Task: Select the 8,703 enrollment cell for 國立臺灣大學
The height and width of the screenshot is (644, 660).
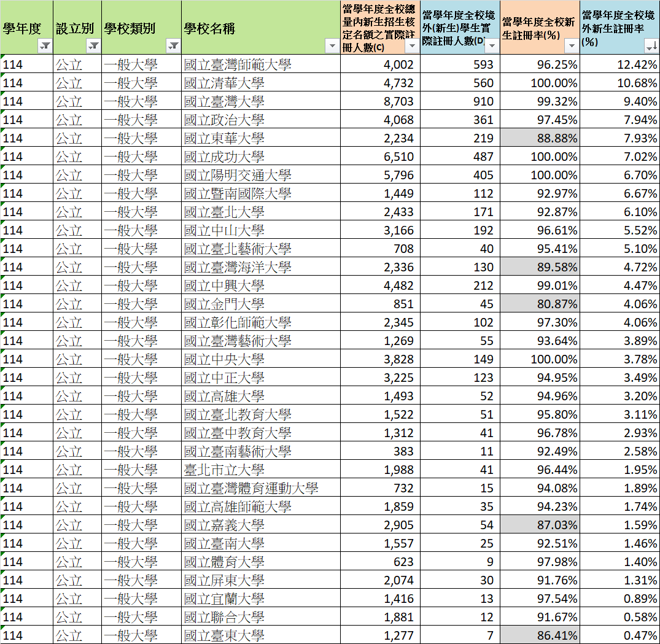Action: click(x=381, y=101)
